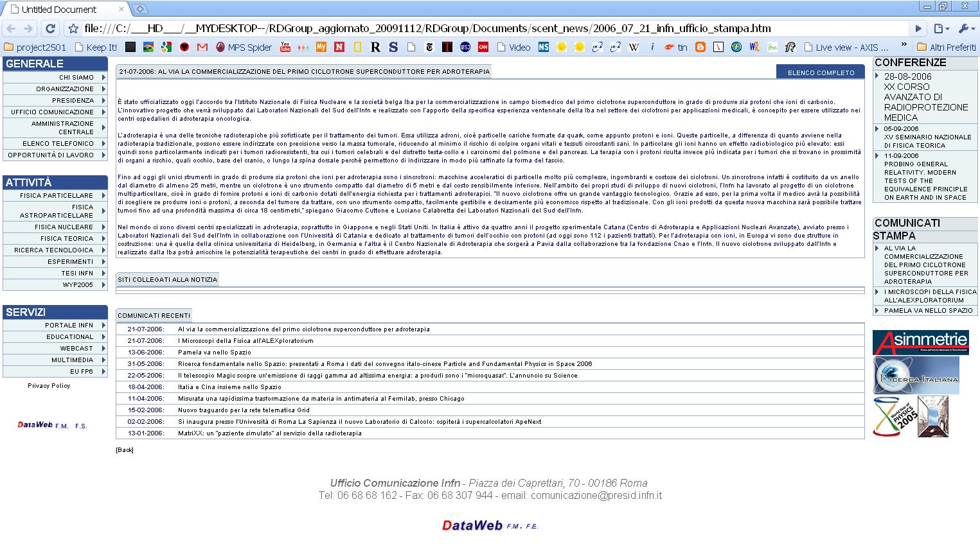Reload the current page
980x558 pixels.
[x=50, y=28]
